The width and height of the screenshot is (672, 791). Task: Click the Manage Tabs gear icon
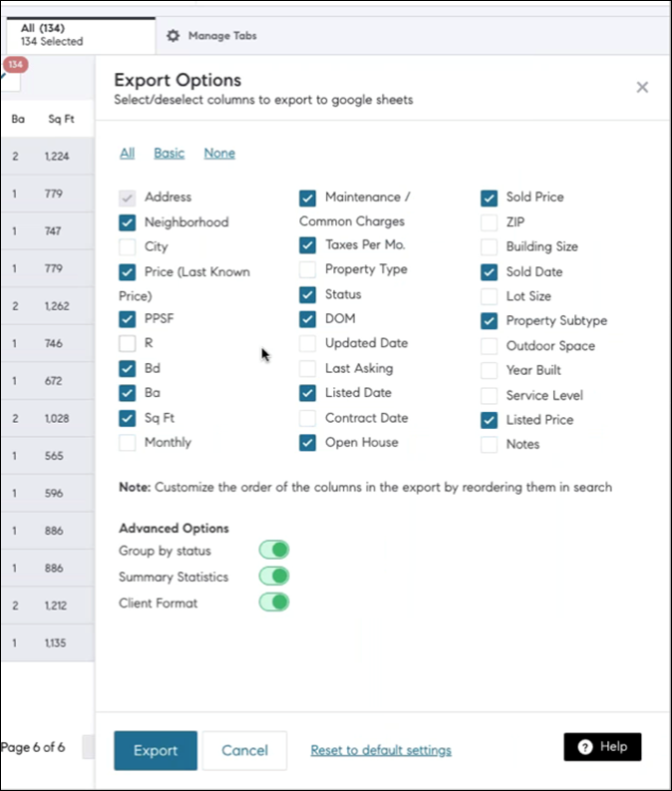tap(173, 36)
